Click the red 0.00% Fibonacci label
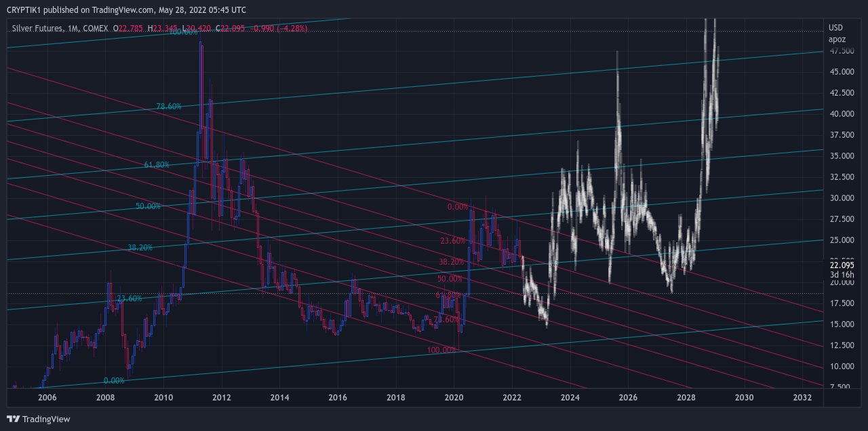The height and width of the screenshot is (431, 868). point(458,207)
